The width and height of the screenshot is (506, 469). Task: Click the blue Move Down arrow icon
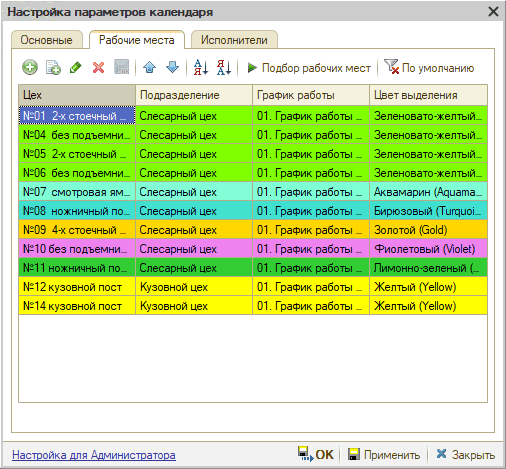(172, 68)
